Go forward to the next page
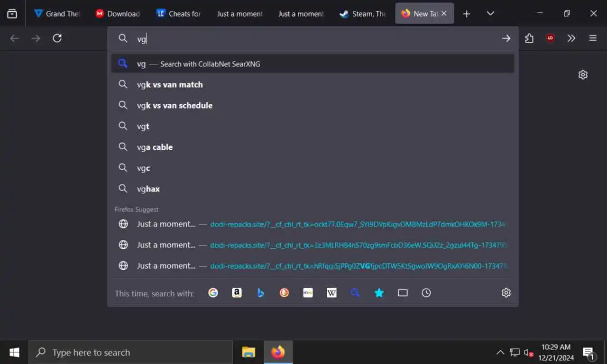Viewport: 607px width, 364px height. [x=36, y=38]
